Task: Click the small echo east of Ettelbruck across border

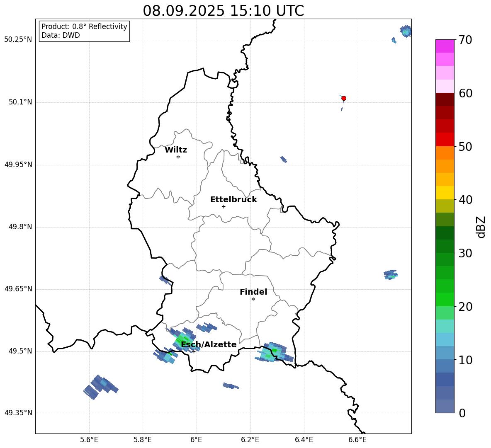Action: pyautogui.click(x=283, y=159)
